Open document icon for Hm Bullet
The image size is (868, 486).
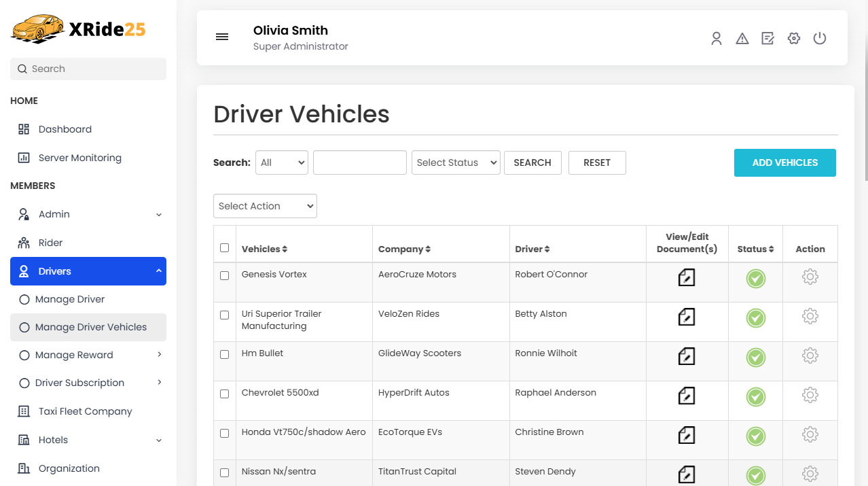pyautogui.click(x=687, y=356)
